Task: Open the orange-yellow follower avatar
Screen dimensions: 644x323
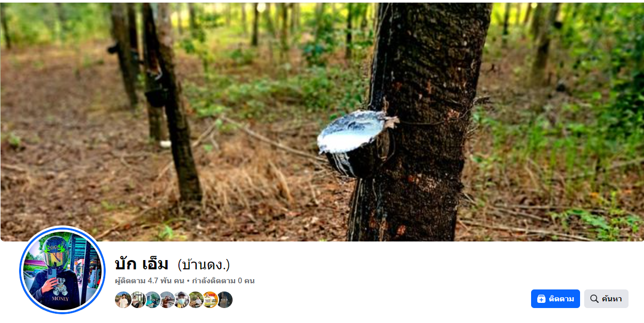Action: (210, 300)
